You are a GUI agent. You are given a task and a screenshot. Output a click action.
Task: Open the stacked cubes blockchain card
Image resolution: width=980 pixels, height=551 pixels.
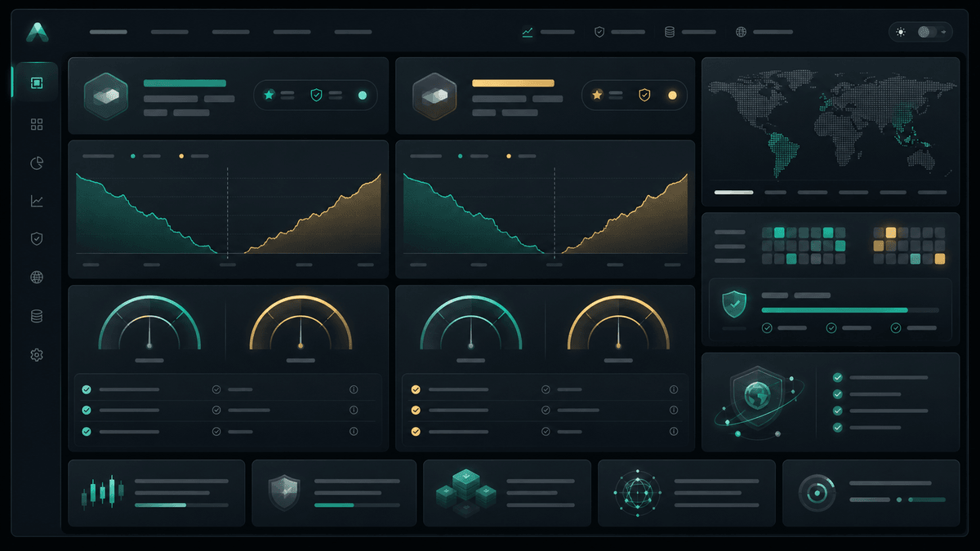click(507, 493)
